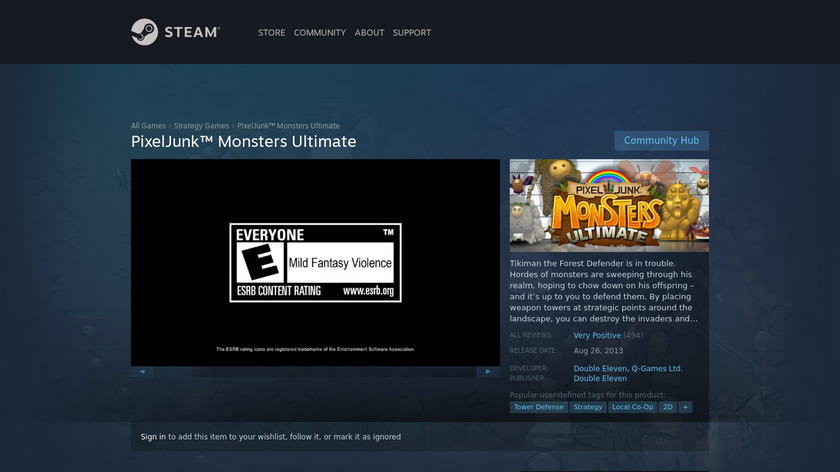This screenshot has width=840, height=472.
Task: Select the 2D tag
Action: (668, 407)
